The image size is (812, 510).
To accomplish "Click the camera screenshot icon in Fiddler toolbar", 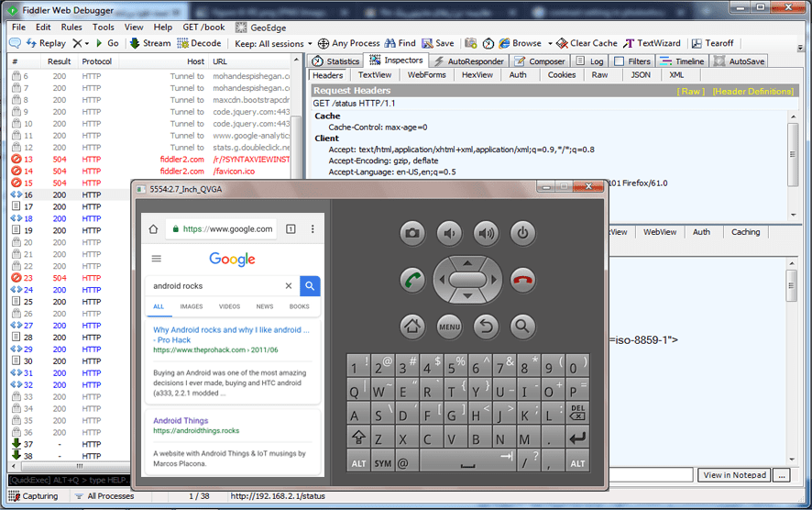I will point(471,43).
